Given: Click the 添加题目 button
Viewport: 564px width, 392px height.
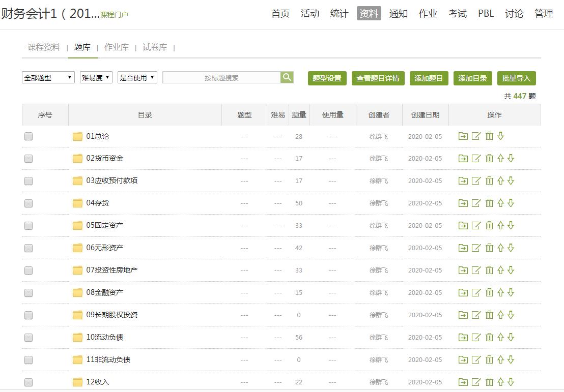Looking at the screenshot, I should tap(429, 78).
